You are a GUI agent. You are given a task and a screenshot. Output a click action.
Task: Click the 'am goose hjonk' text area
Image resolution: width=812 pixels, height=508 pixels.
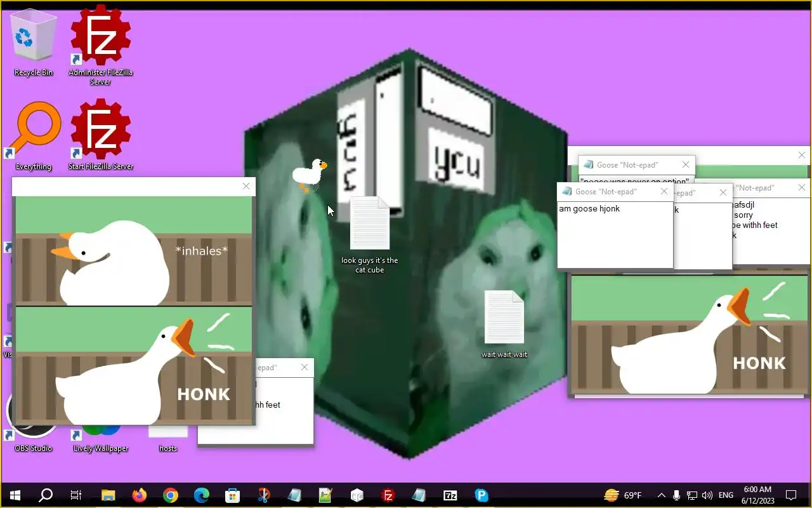(x=615, y=234)
